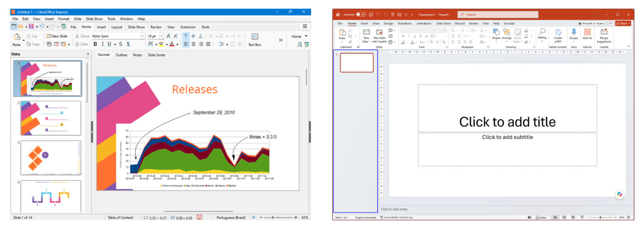Align text right in Impress
Screen dimensions: 644x229
click(201, 44)
